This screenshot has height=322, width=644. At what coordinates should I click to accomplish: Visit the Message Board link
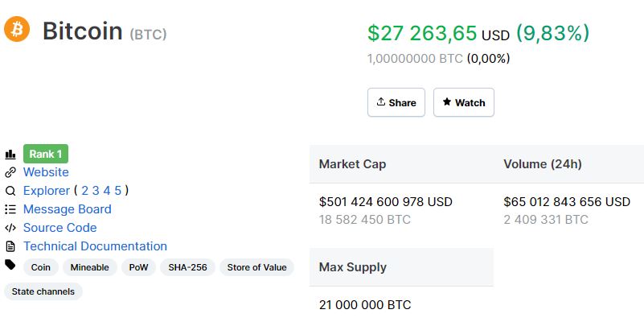coord(68,209)
